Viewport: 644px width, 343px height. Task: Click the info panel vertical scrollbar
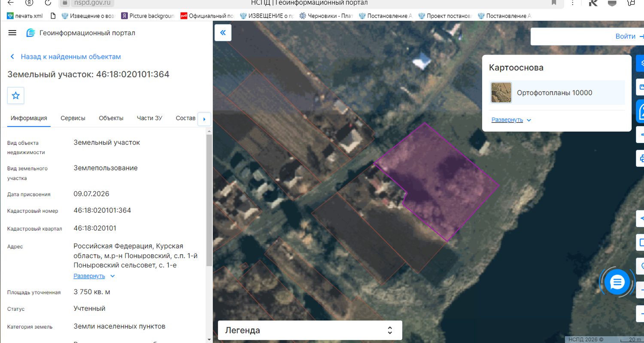209,201
